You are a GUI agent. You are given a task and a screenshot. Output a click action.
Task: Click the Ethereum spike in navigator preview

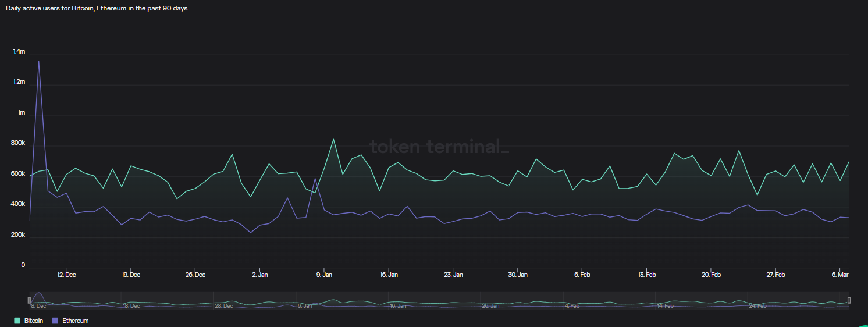[x=39, y=294]
